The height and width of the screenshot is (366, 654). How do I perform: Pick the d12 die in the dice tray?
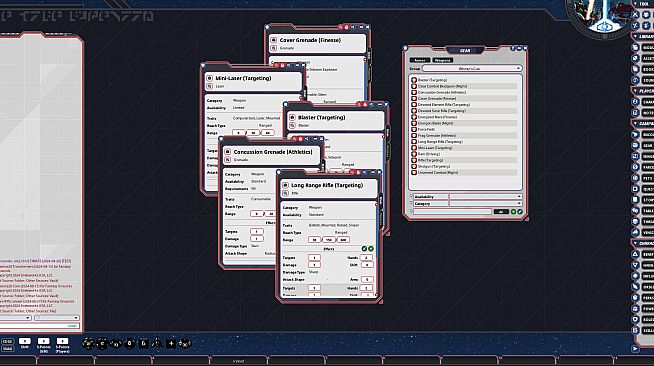(102, 343)
